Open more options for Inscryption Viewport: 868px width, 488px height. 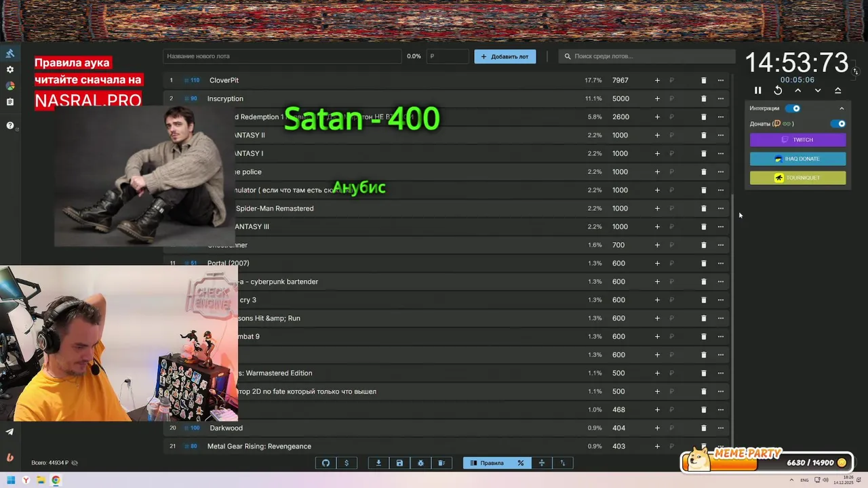point(720,98)
